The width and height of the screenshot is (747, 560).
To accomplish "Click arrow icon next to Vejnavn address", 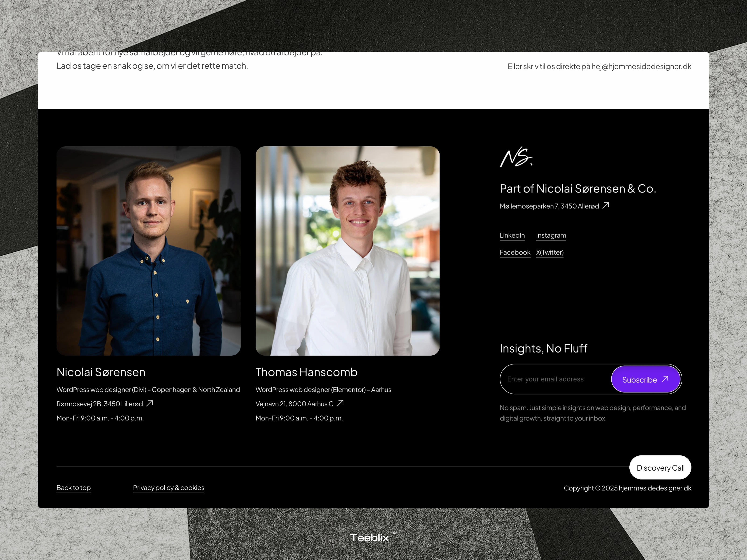I will coord(340,403).
